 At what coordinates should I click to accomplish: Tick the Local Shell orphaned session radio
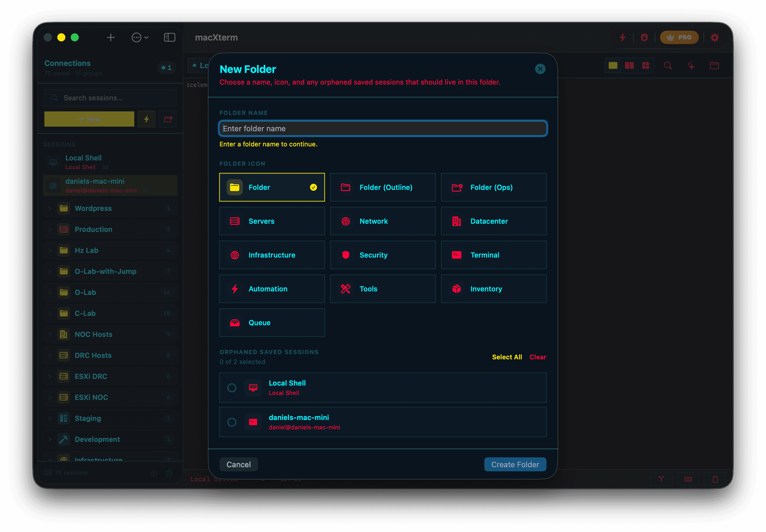point(232,388)
